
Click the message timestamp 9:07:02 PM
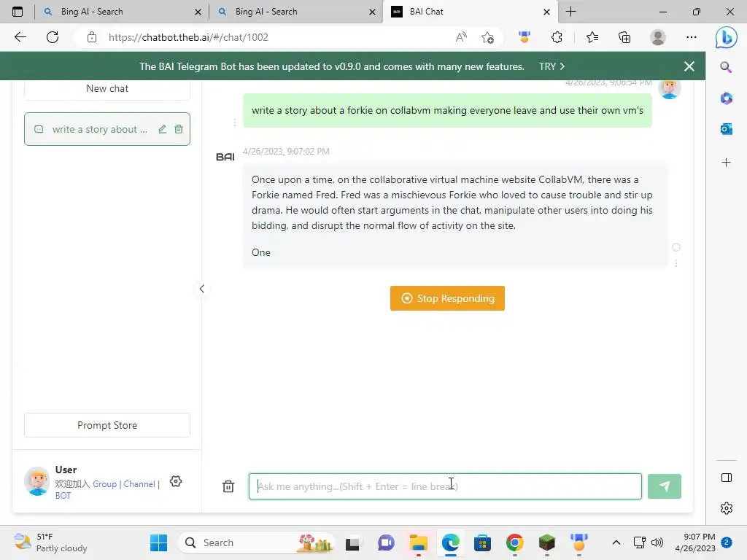[286, 152]
